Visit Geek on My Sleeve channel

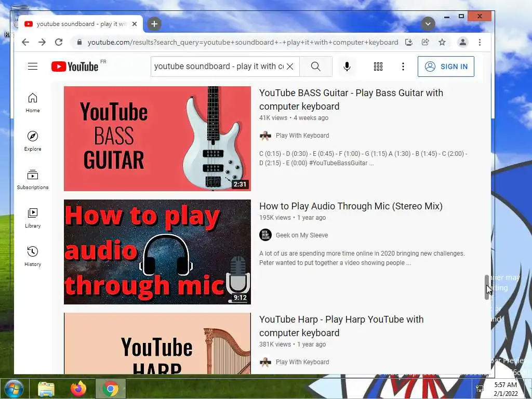point(302,235)
